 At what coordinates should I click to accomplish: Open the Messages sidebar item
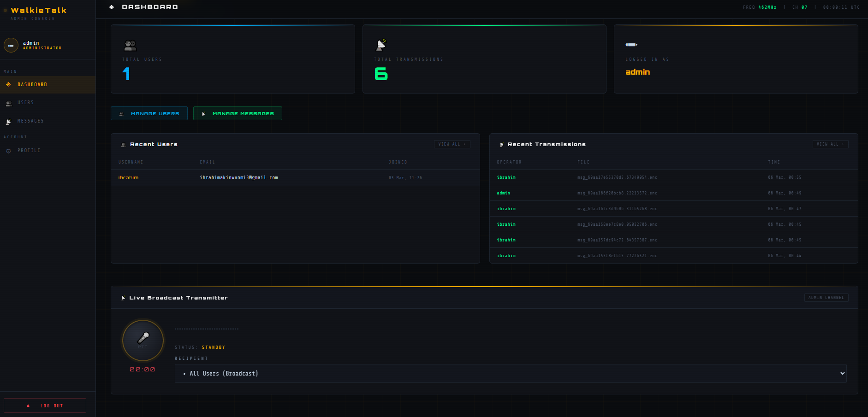[x=48, y=121]
